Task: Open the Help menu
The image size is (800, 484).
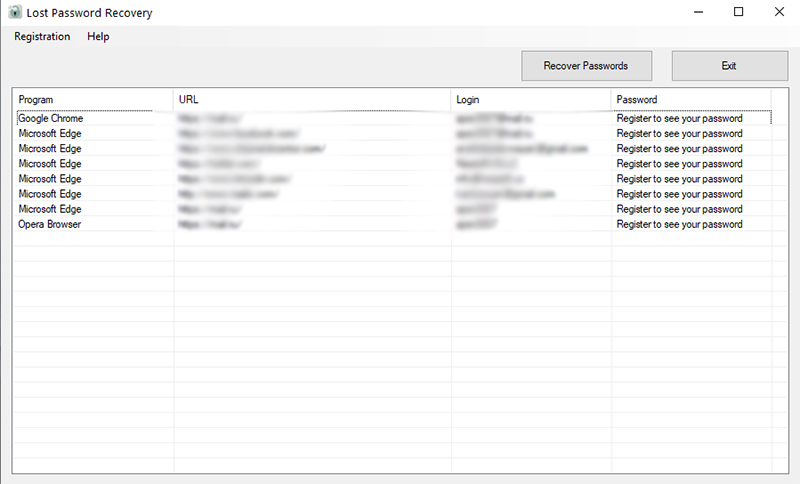Action: pyautogui.click(x=98, y=37)
